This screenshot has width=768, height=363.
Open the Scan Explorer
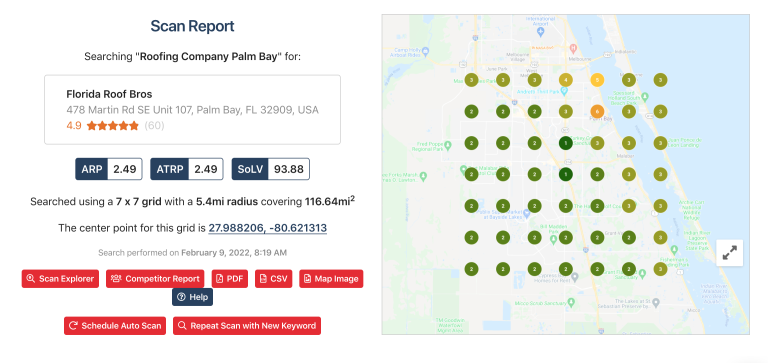60,279
